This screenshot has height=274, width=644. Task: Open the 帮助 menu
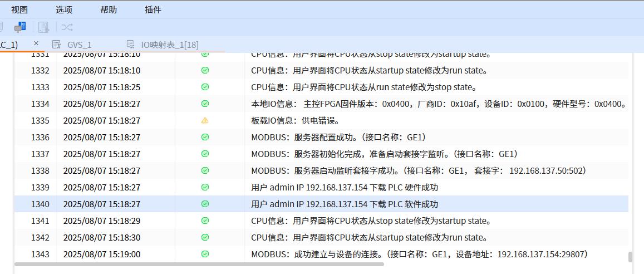(x=109, y=9)
